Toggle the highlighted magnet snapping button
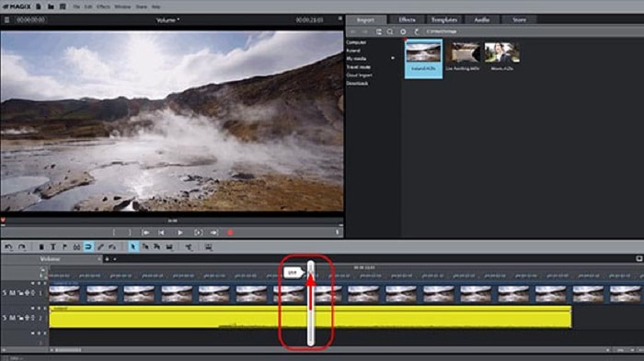 pyautogui.click(x=88, y=247)
